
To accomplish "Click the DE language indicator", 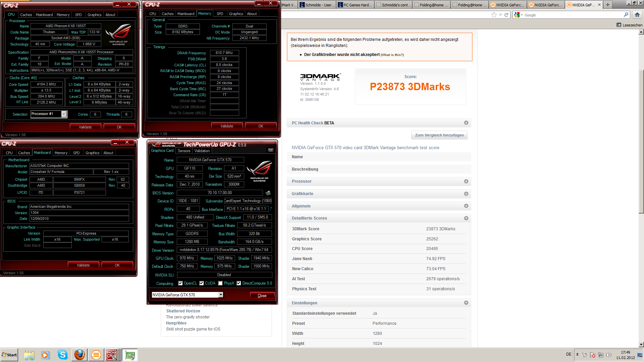I will click(569, 354).
